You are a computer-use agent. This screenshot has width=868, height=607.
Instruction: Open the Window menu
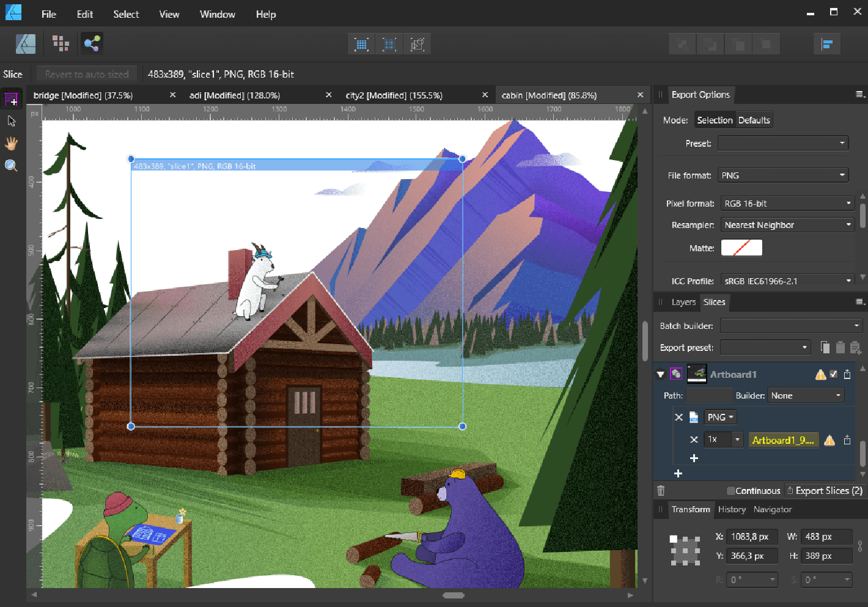pyautogui.click(x=218, y=14)
